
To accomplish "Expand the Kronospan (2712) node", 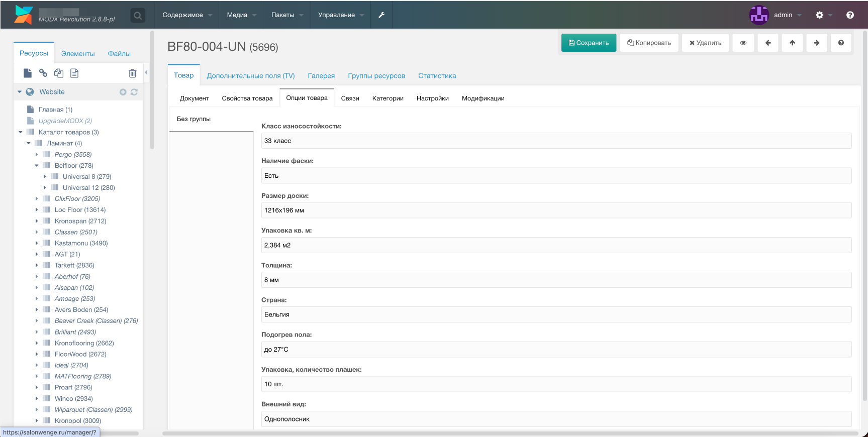I will [37, 221].
